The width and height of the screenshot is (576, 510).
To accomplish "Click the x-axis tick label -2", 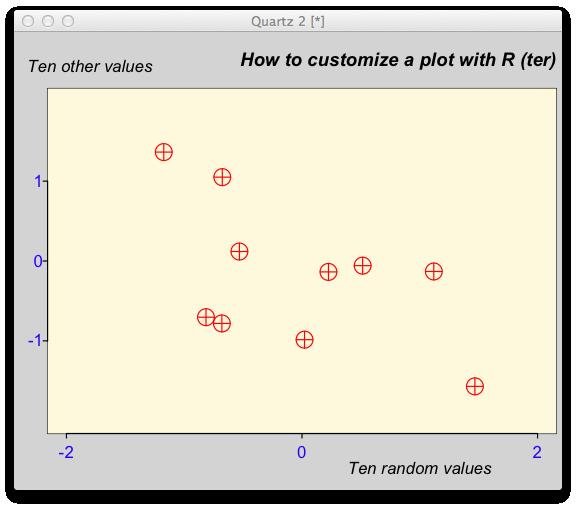I will [x=66, y=452].
